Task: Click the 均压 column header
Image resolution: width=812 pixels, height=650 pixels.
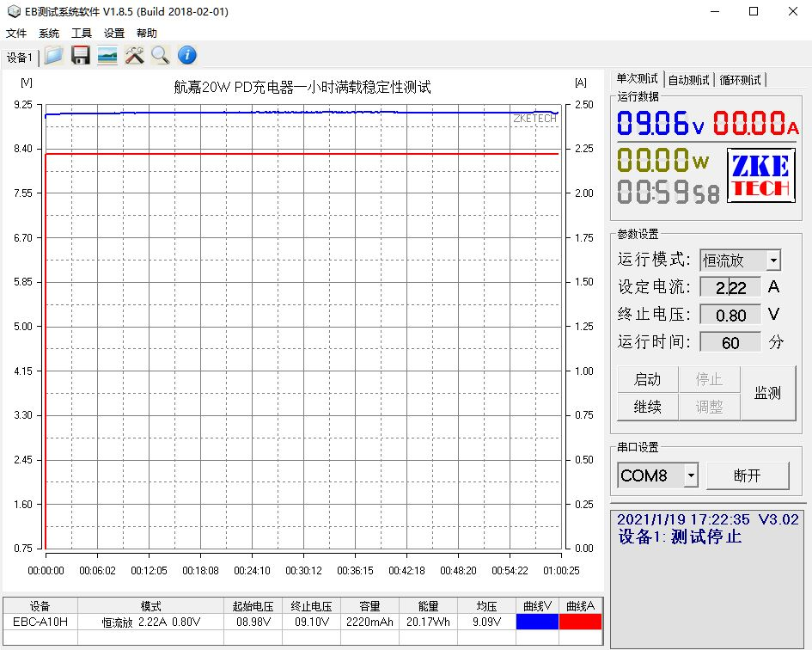Action: pyautogui.click(x=487, y=606)
